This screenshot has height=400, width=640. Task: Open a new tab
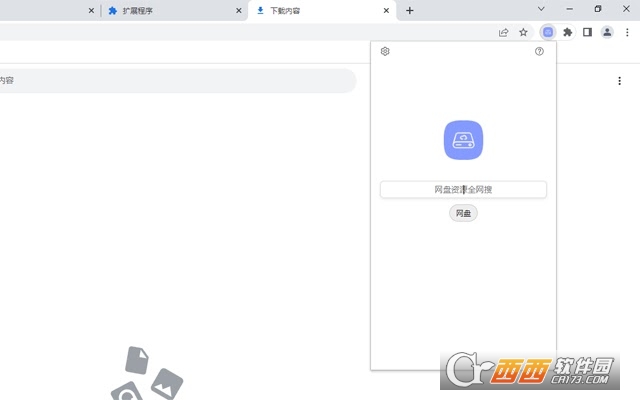coord(410,11)
